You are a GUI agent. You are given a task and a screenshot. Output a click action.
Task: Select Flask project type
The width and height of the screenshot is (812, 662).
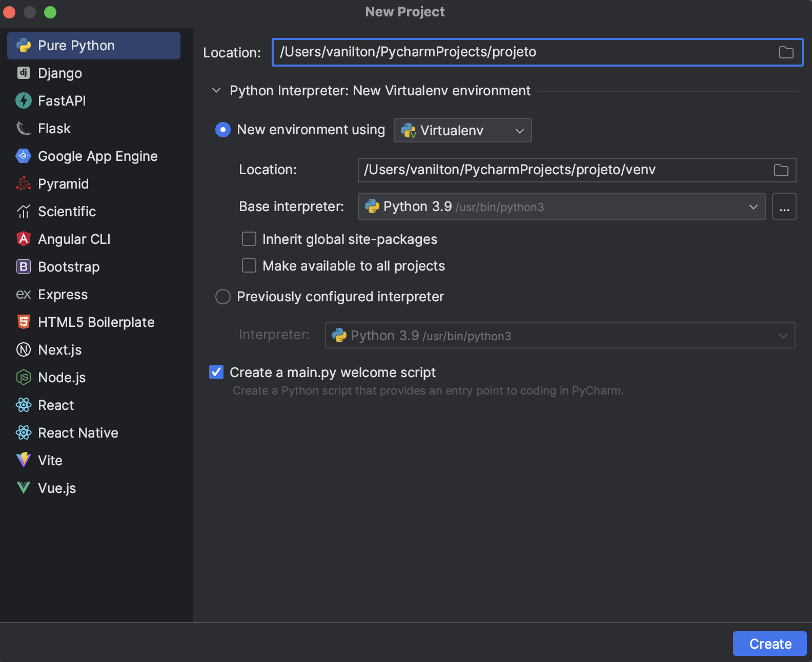pos(94,129)
